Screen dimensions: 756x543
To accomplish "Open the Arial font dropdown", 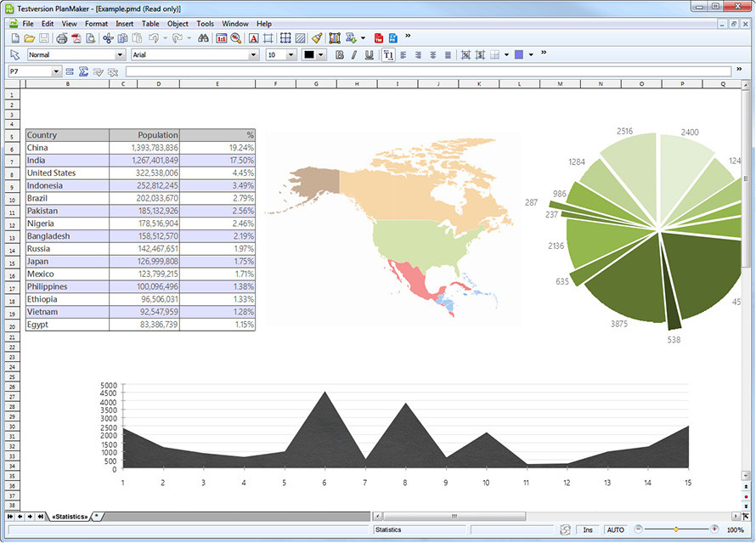I will point(254,55).
